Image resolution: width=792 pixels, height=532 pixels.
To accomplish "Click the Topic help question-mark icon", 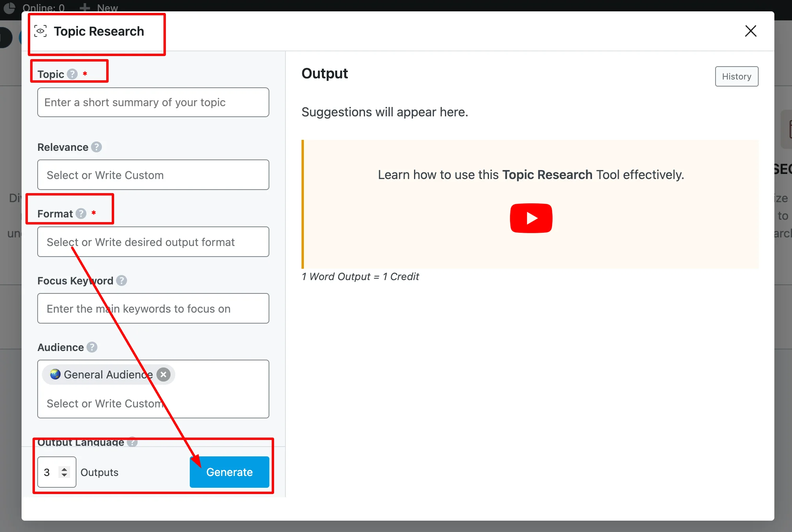I will (72, 74).
